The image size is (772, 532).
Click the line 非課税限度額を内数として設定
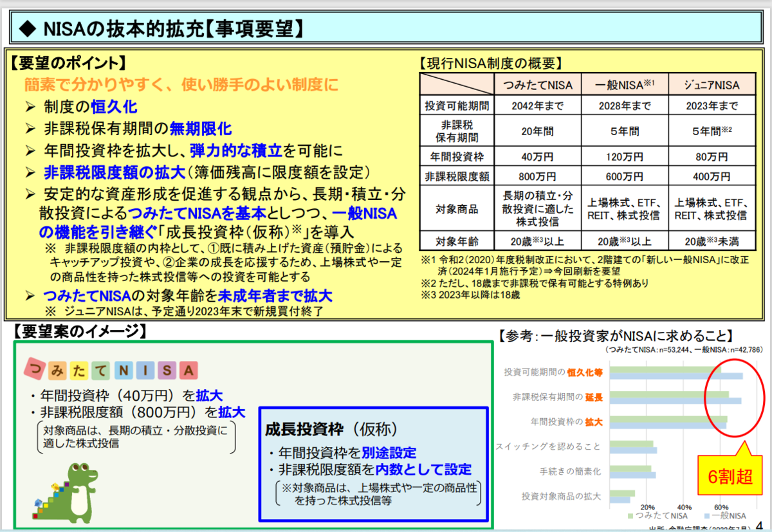(370, 470)
